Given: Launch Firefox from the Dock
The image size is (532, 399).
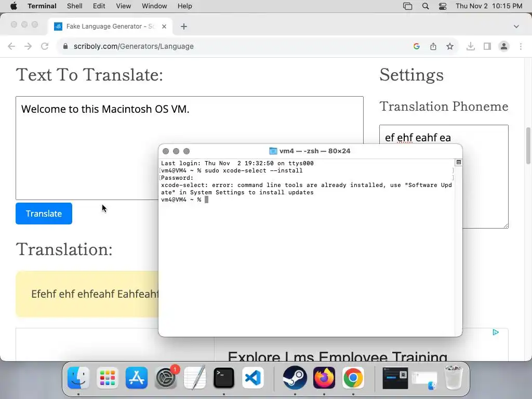Looking at the screenshot, I should click(324, 378).
